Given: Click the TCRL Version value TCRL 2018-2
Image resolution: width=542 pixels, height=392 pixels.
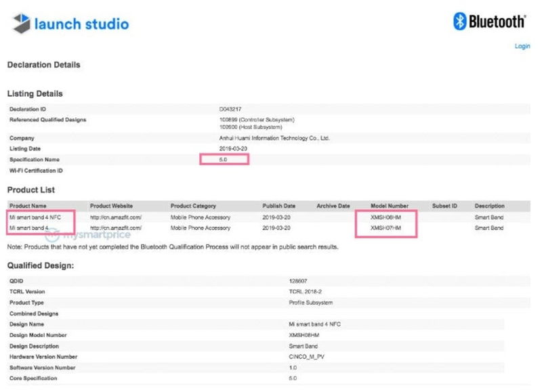Looking at the screenshot, I should click(x=306, y=292).
